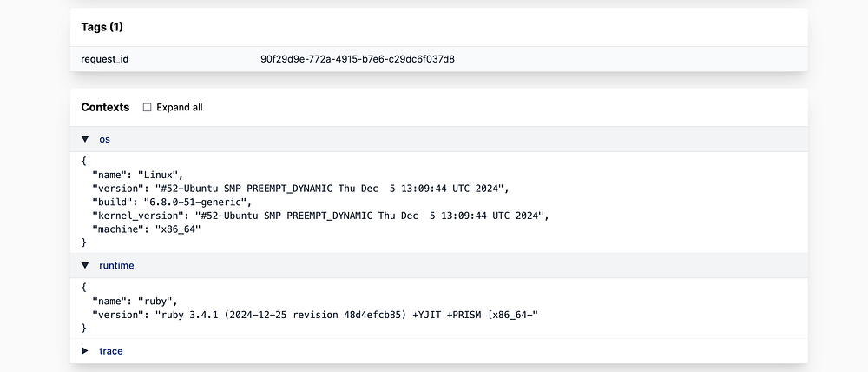Click the 'runtime' context name label

pos(116,265)
